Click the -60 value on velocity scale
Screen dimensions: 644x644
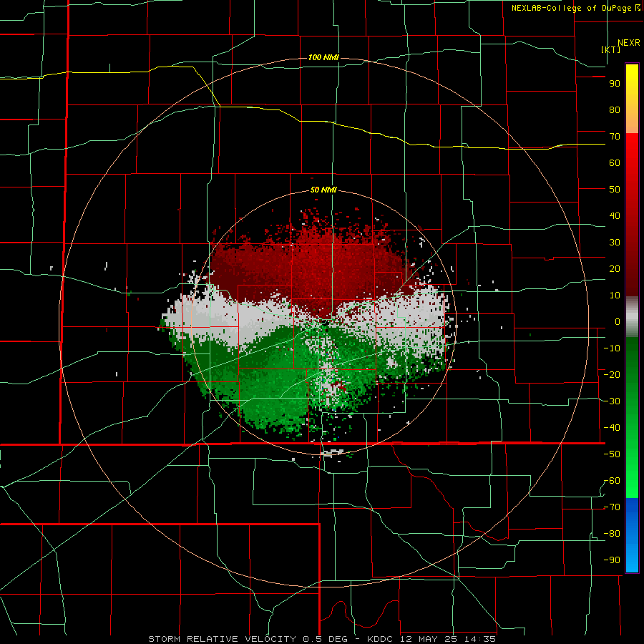pyautogui.click(x=612, y=481)
